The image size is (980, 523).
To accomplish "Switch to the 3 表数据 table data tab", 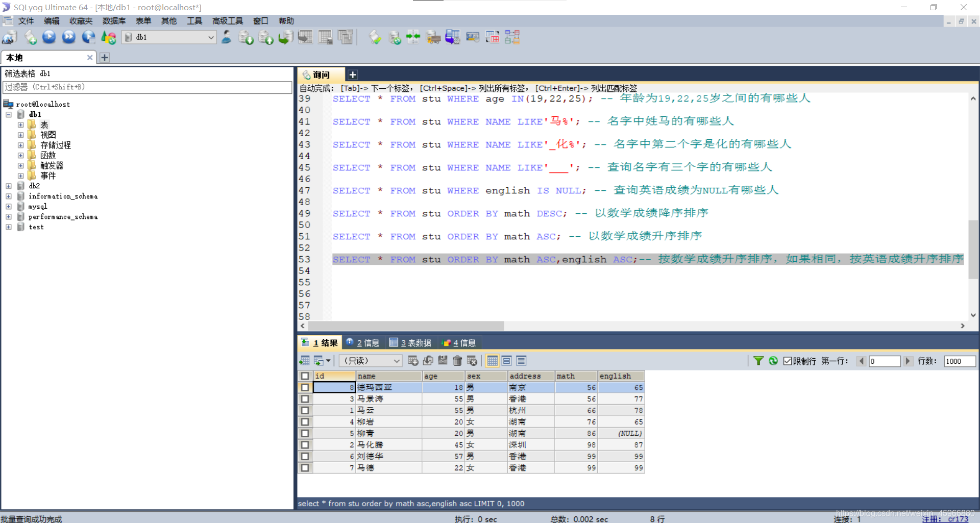I will pos(410,343).
